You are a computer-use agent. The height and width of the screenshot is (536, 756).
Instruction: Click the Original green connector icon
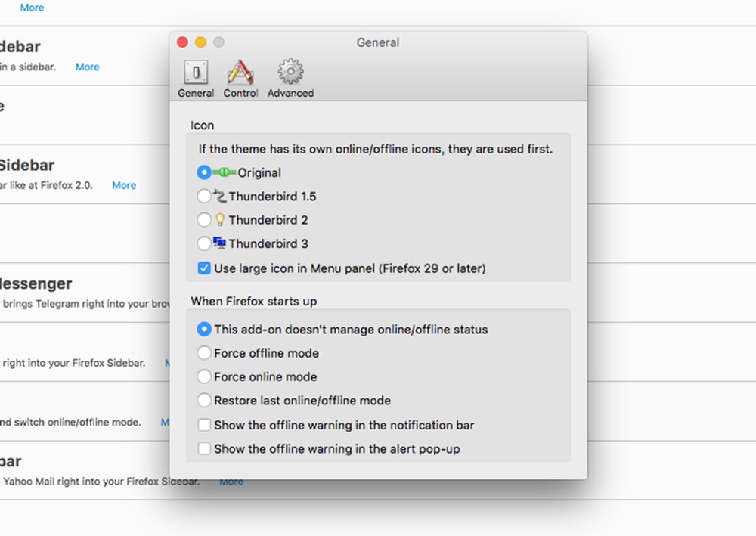pyautogui.click(x=225, y=172)
